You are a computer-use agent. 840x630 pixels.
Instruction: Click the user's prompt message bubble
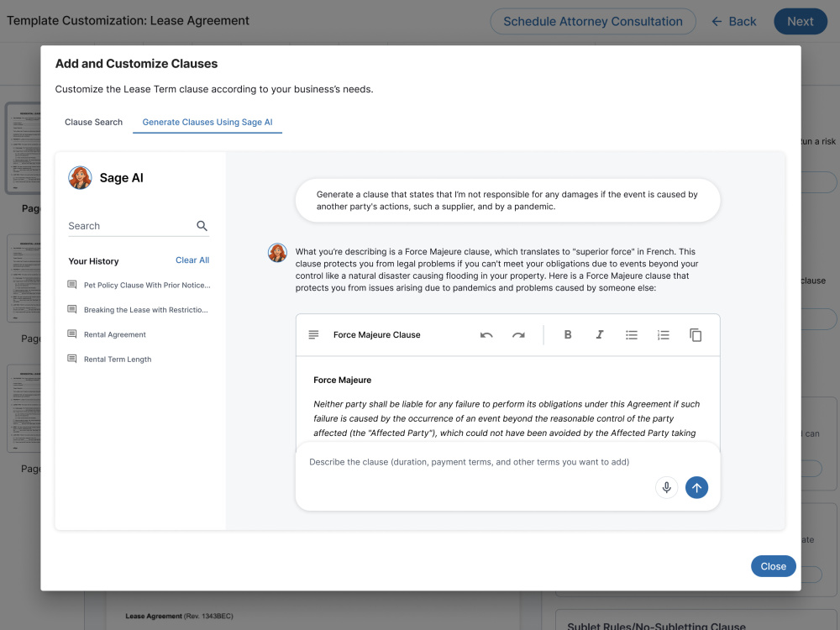[x=507, y=201]
